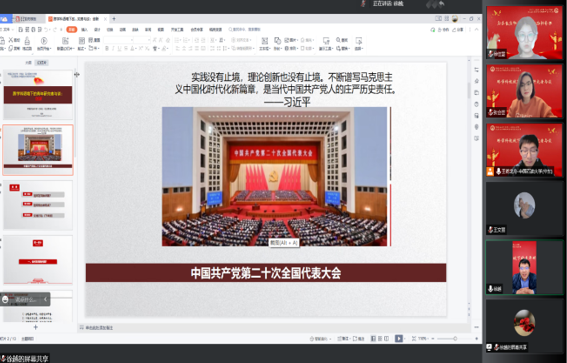Start slideshow from the status bar play button
This screenshot has width=567, height=363.
point(398,339)
